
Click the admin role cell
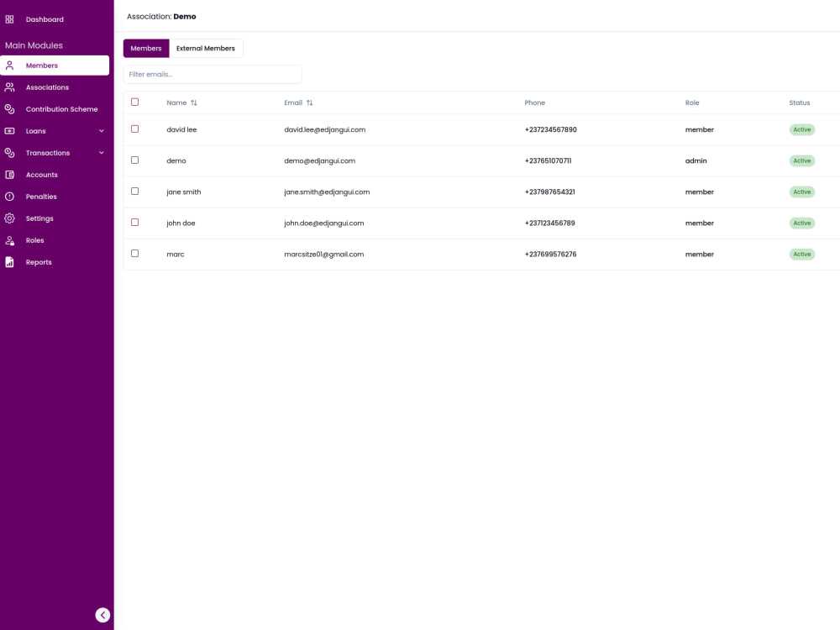coord(696,160)
